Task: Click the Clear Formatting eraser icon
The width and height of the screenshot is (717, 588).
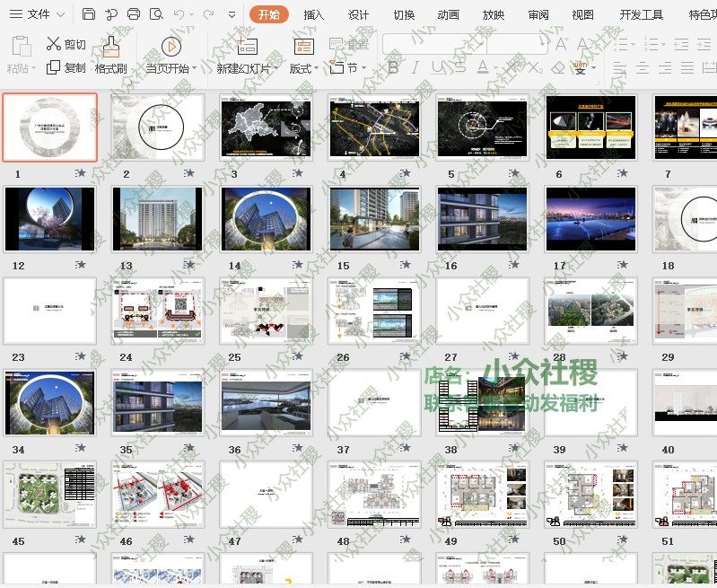Action: coord(558,67)
